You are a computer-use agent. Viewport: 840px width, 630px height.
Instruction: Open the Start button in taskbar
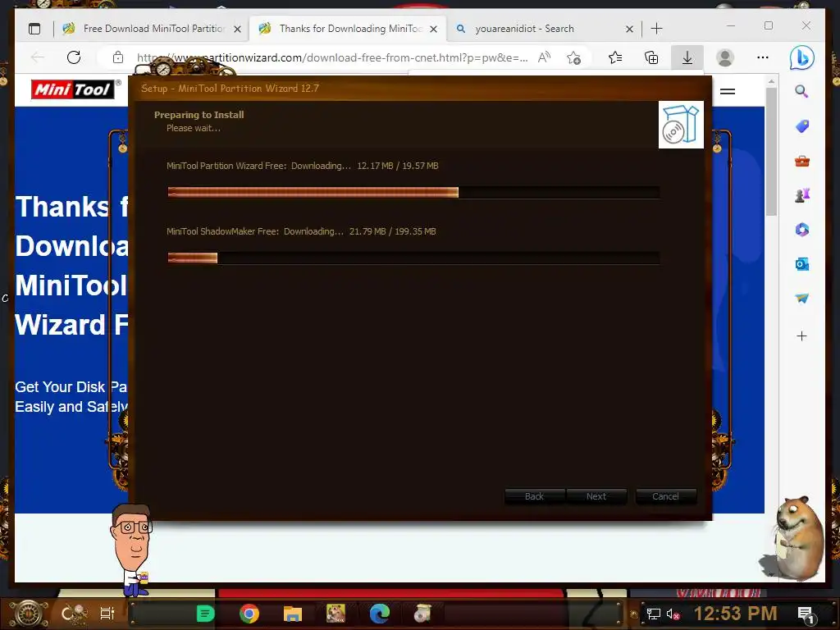[29, 614]
